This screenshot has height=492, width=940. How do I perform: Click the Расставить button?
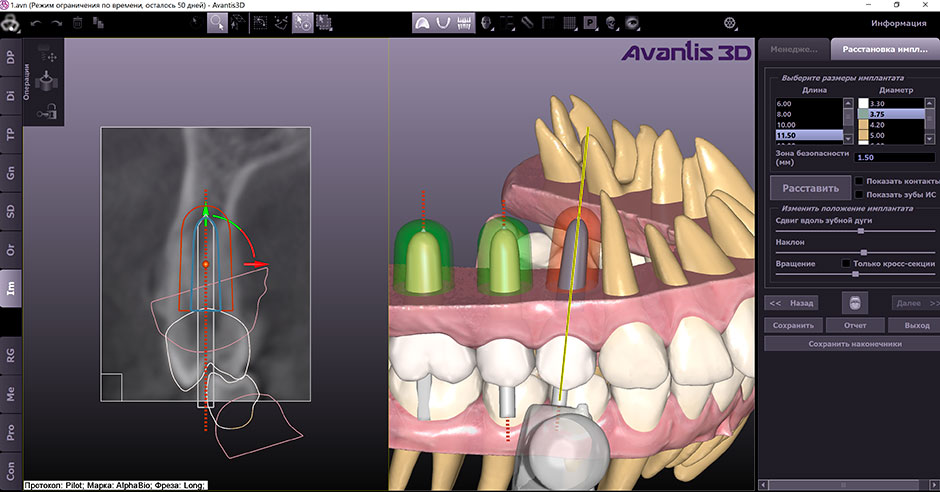tap(810, 188)
